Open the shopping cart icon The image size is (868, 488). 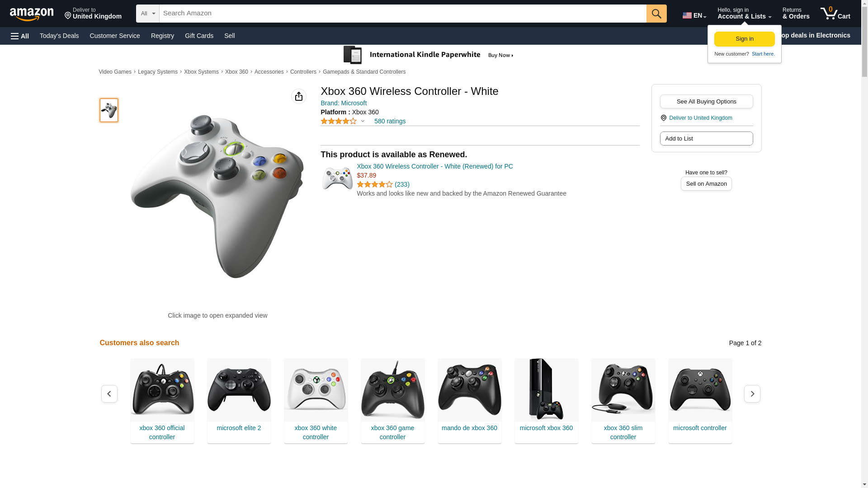point(835,14)
